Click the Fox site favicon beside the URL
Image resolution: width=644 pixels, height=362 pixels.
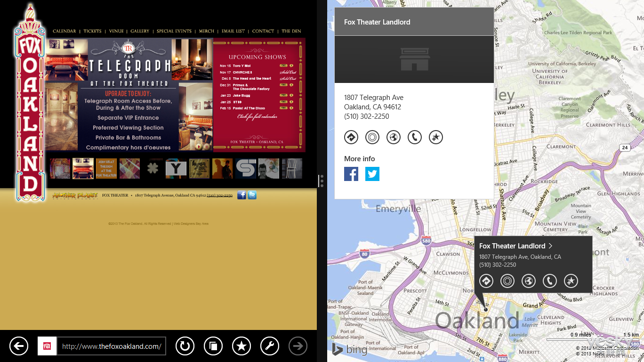click(47, 346)
